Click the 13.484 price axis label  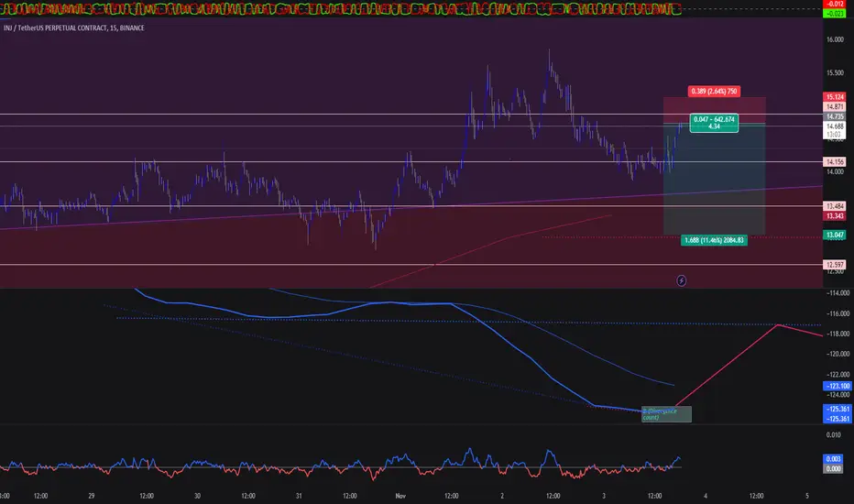(835, 206)
